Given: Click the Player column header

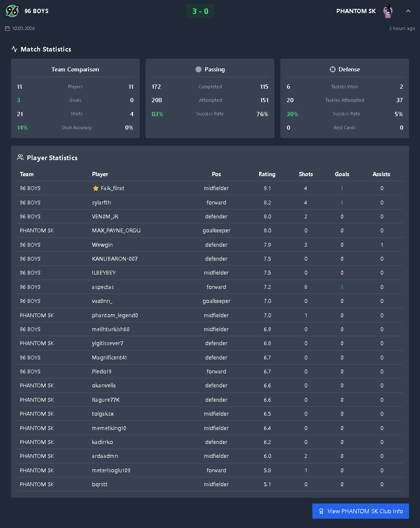Looking at the screenshot, I should coord(100,174).
